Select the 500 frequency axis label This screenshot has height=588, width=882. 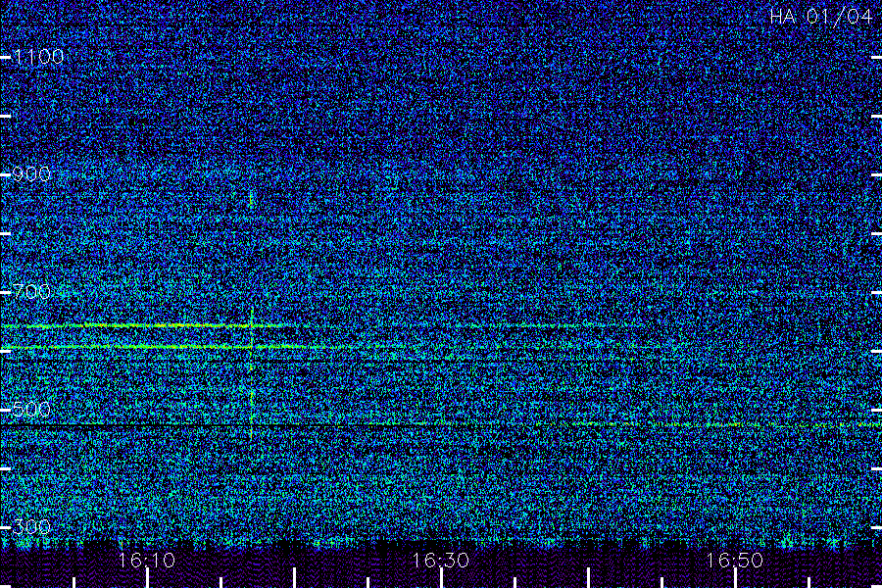coord(31,409)
